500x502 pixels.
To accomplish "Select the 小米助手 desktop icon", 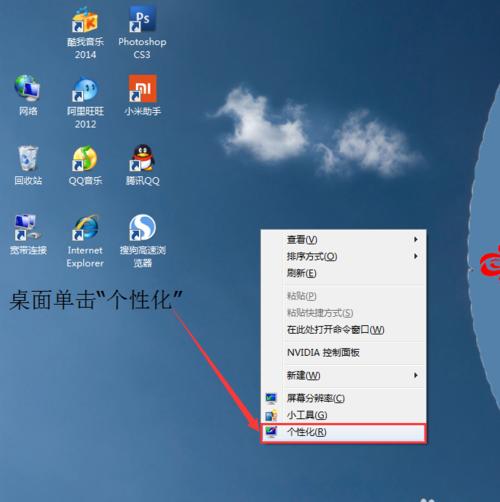I will (143, 88).
